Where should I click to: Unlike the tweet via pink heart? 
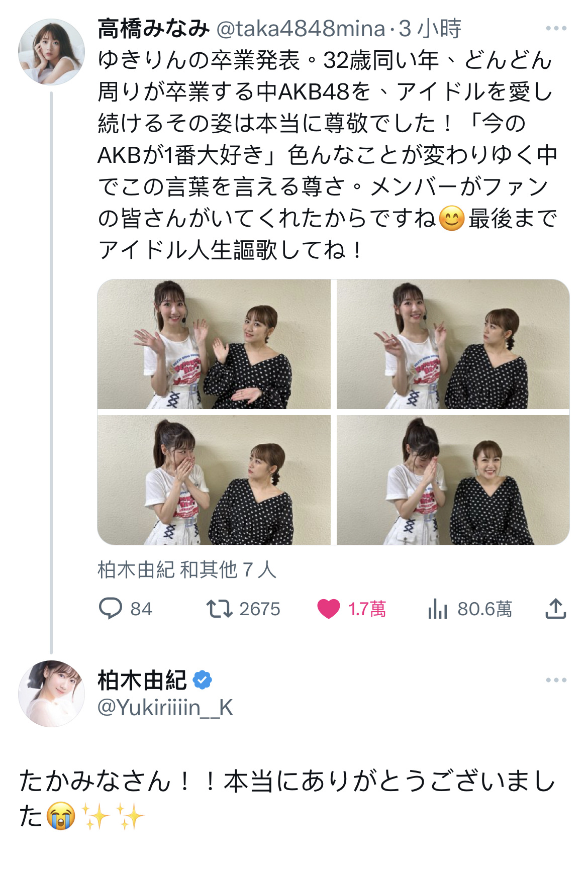click(329, 609)
